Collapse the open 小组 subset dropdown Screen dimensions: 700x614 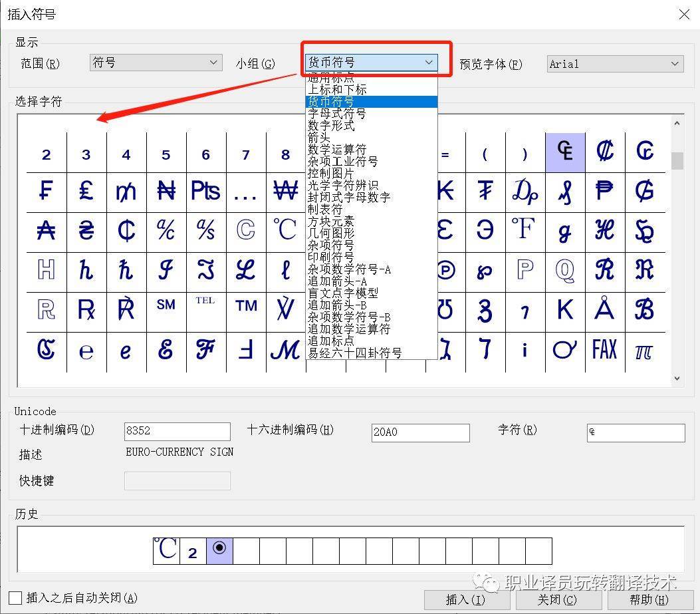(x=431, y=63)
